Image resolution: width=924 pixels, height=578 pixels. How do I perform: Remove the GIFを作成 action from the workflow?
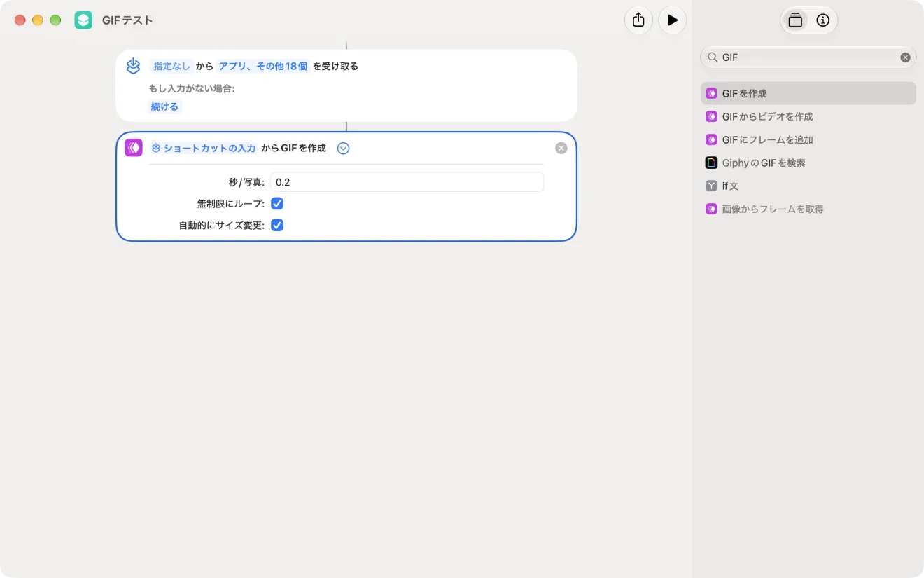(x=561, y=148)
